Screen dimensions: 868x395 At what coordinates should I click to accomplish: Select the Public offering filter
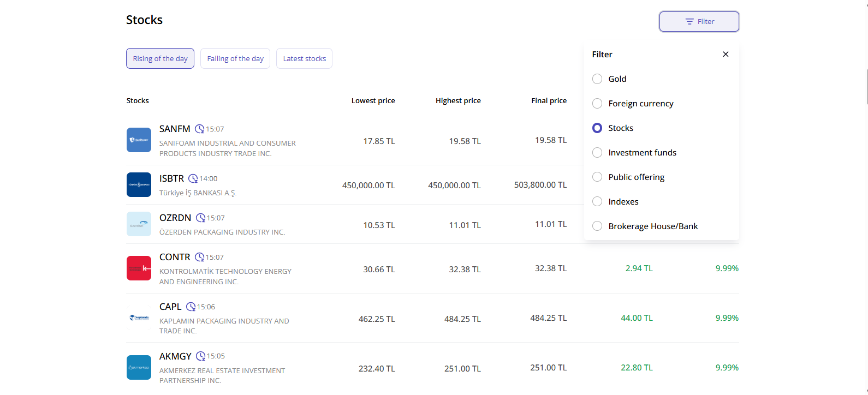(x=597, y=177)
